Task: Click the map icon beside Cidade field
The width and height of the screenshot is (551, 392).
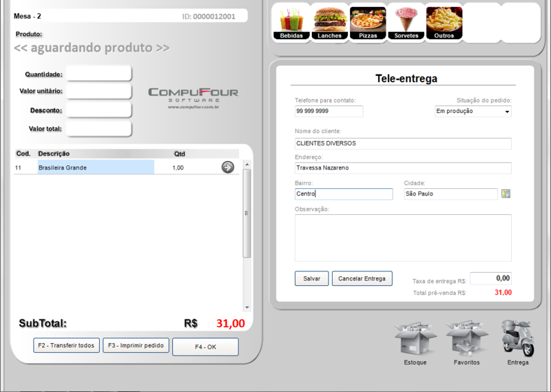Action: coord(506,194)
